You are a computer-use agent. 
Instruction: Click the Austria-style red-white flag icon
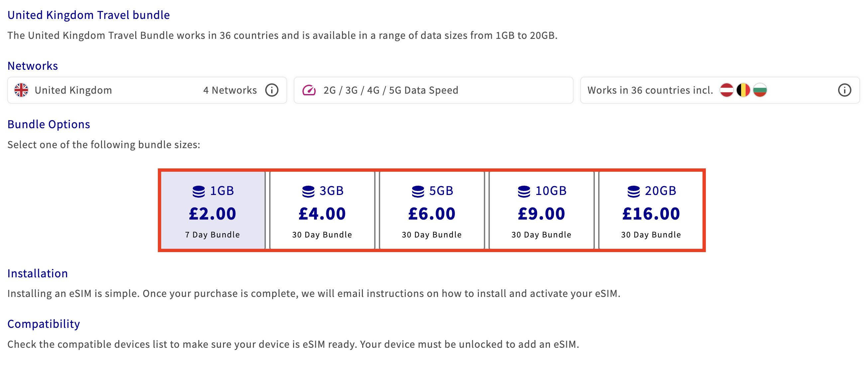726,90
